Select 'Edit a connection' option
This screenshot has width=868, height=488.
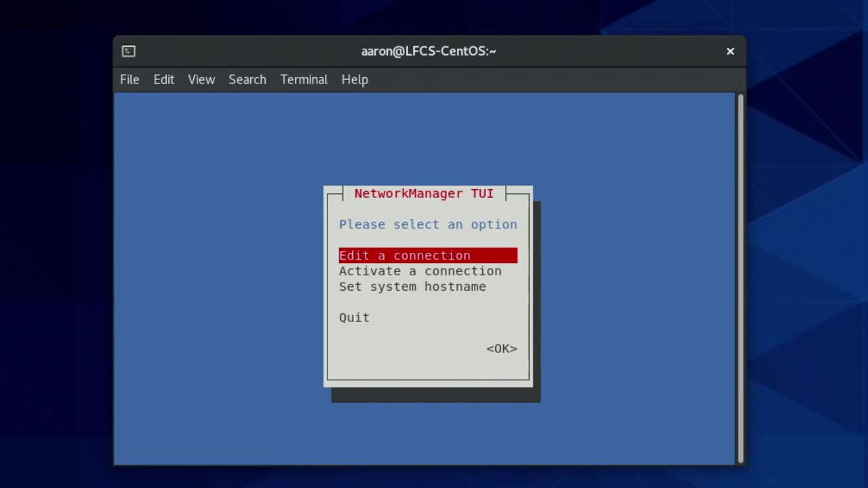click(428, 256)
